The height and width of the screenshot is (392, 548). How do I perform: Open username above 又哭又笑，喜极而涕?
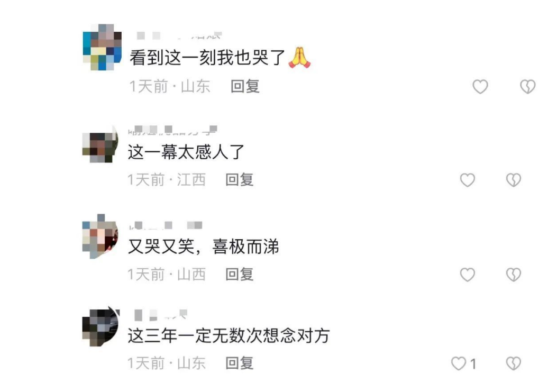[166, 225]
